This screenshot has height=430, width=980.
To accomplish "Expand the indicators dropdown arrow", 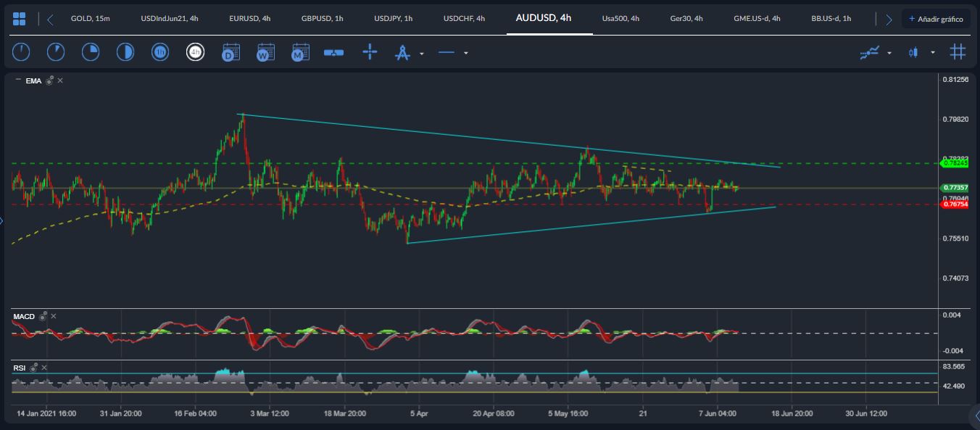I will (889, 53).
